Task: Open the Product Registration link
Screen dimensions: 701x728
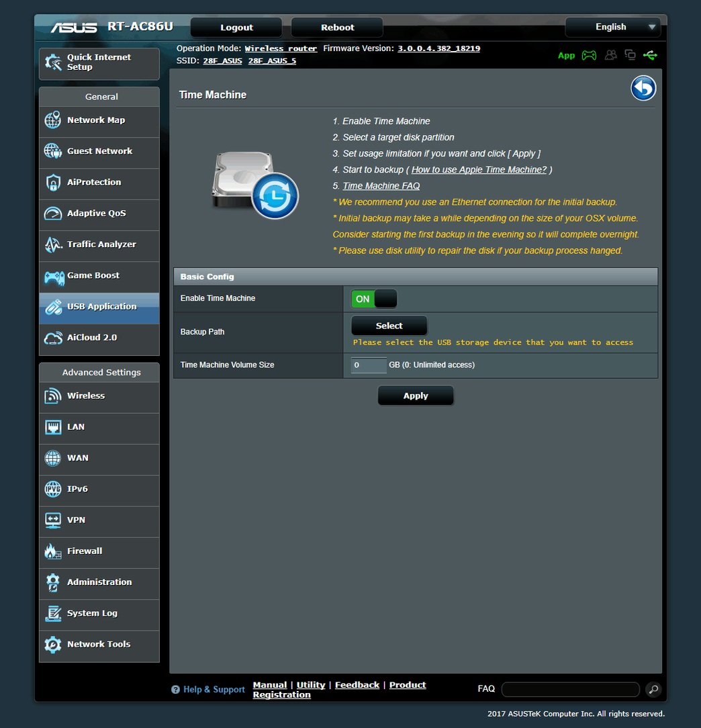Action: tap(339, 690)
